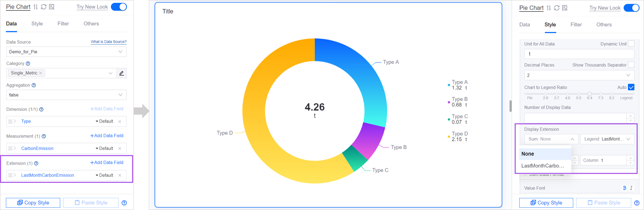Click the help icon next to left Paste Style
Screen dimensions: 644x210
click(x=124, y=203)
